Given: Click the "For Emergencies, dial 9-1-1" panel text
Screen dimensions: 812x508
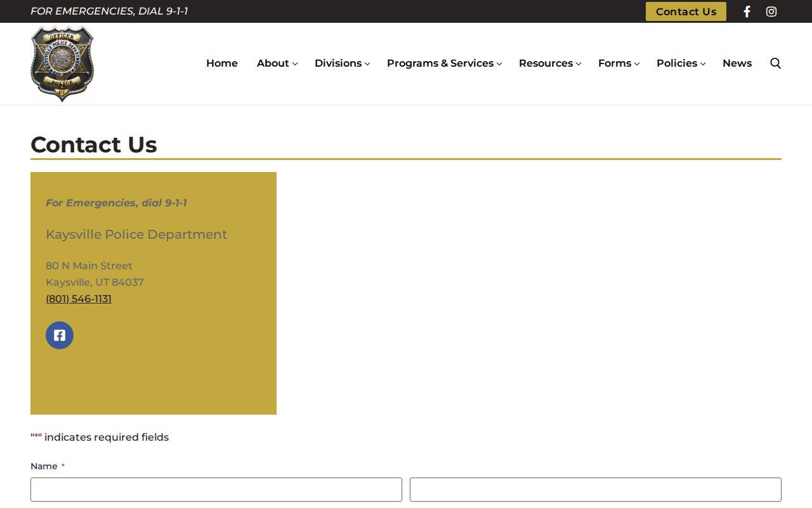Looking at the screenshot, I should [x=116, y=203].
